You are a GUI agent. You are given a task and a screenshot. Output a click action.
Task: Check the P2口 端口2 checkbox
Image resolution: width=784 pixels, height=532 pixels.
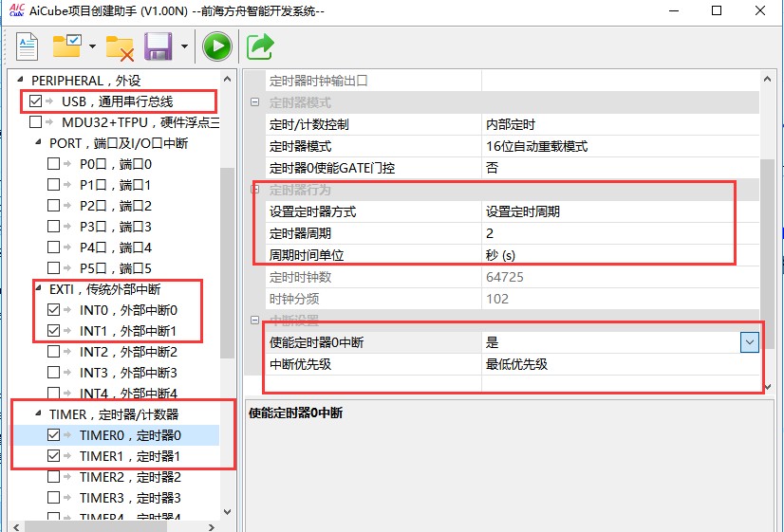[53, 206]
